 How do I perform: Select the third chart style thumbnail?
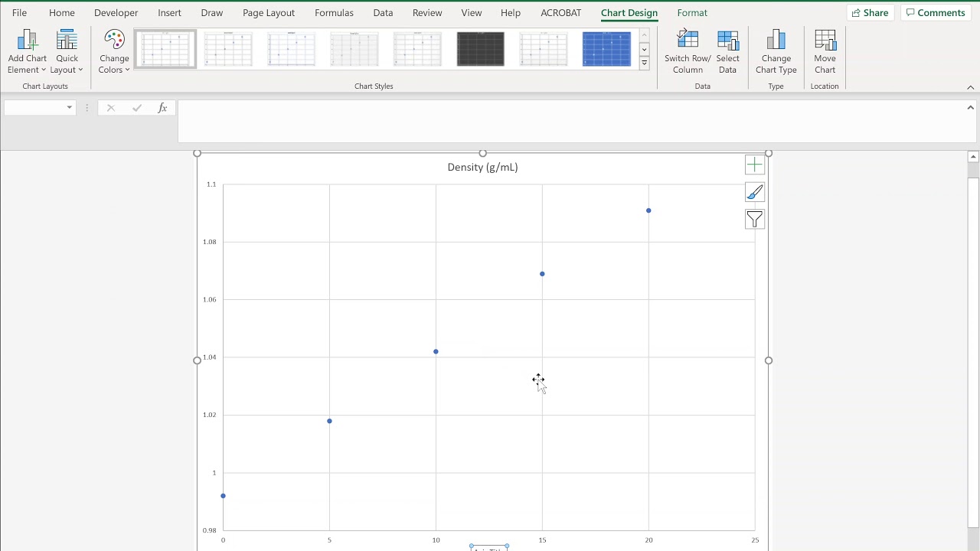pyautogui.click(x=291, y=49)
